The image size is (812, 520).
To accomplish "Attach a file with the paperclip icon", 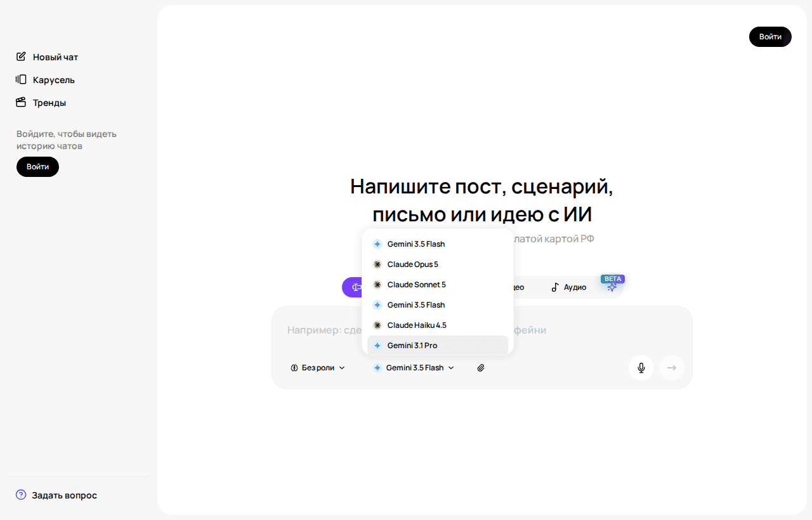I will (481, 368).
